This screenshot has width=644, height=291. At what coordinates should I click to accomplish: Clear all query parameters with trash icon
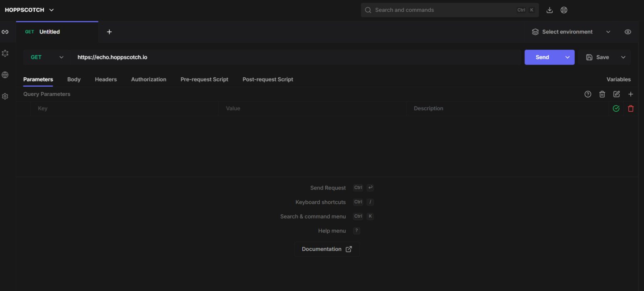coord(602,94)
